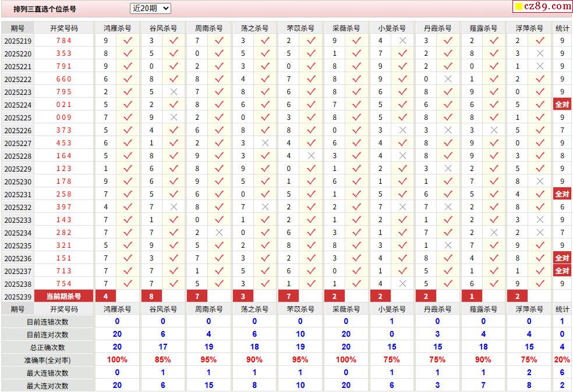Image resolution: width=573 pixels, height=392 pixels.
Task: Click the 目前连对次数 row label
Action: click(48, 334)
